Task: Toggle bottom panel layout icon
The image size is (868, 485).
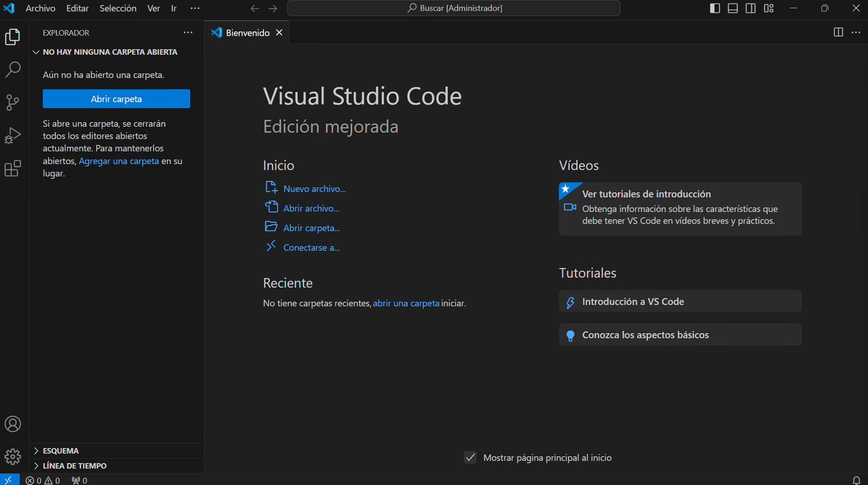Action: tap(733, 8)
